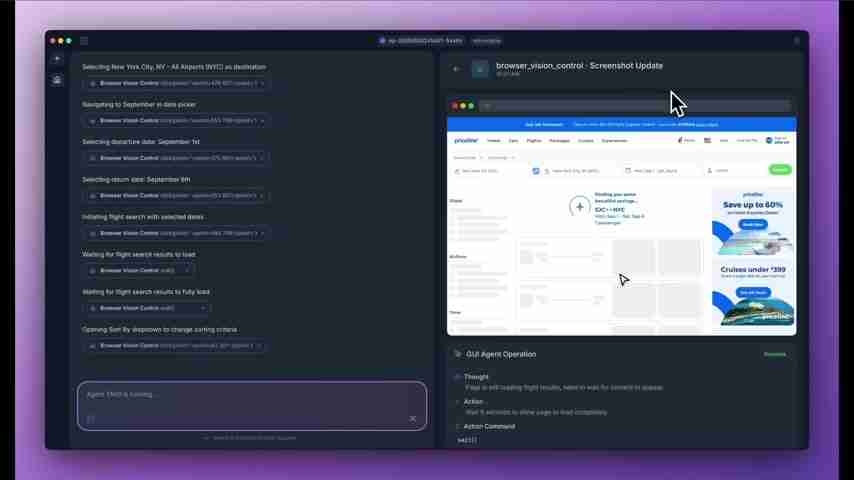Viewport: 854px width, 480px height.
Task: Click the priceline logo in the screenshot
Action: [x=466, y=141]
